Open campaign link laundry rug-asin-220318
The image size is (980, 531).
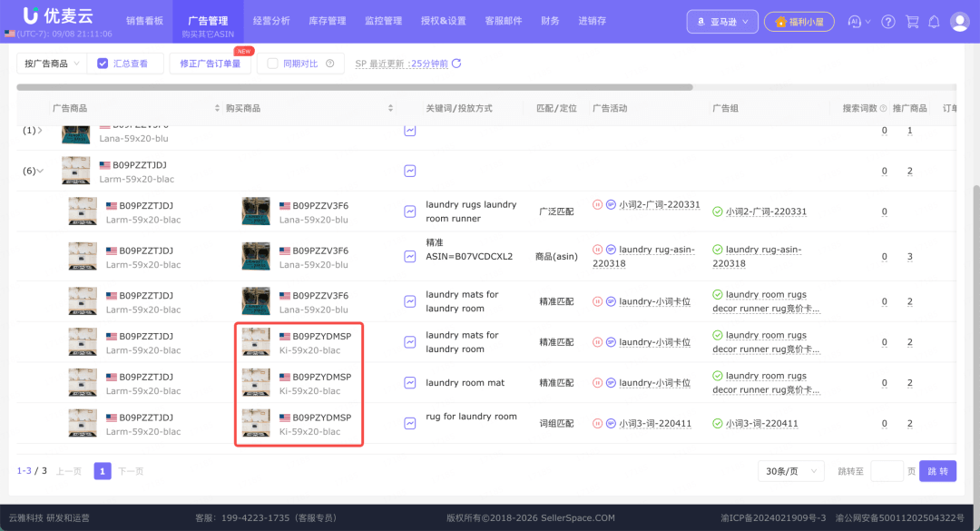coord(643,257)
